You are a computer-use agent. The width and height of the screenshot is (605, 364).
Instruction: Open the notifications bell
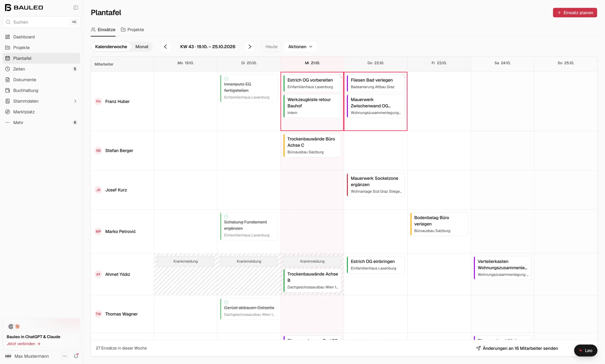pos(76,356)
